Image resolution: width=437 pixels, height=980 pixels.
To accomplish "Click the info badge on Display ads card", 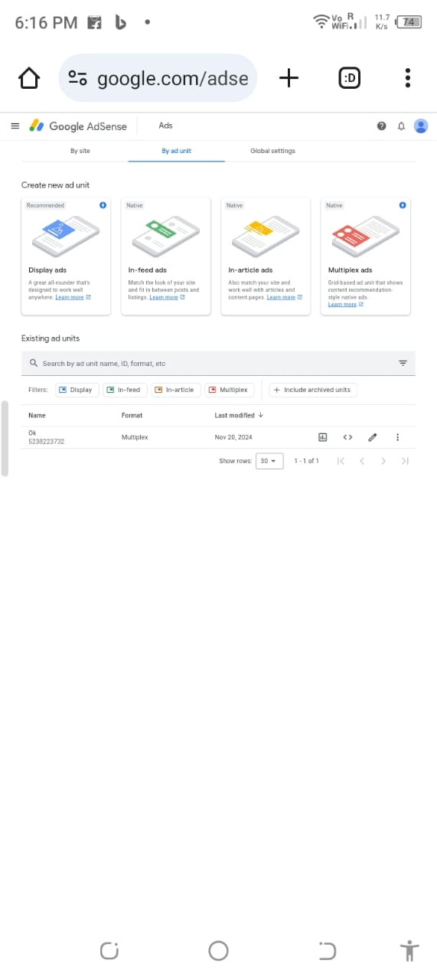I will [x=103, y=205].
